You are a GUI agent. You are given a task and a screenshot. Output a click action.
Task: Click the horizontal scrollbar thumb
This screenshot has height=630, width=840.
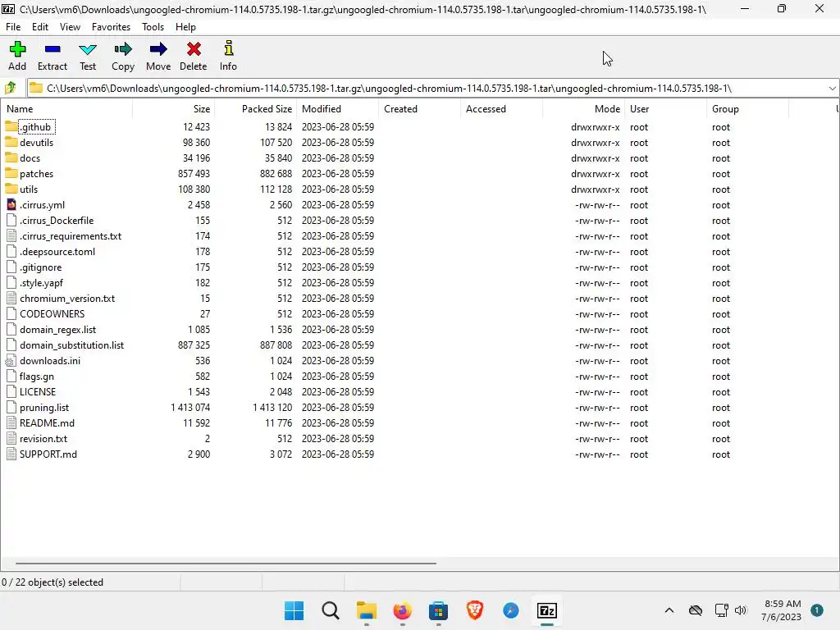(226, 563)
